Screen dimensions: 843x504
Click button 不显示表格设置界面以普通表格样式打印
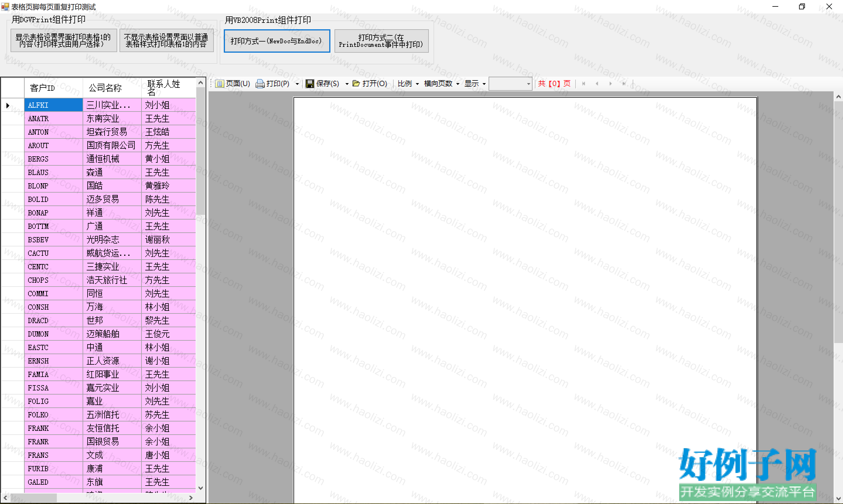166,40
